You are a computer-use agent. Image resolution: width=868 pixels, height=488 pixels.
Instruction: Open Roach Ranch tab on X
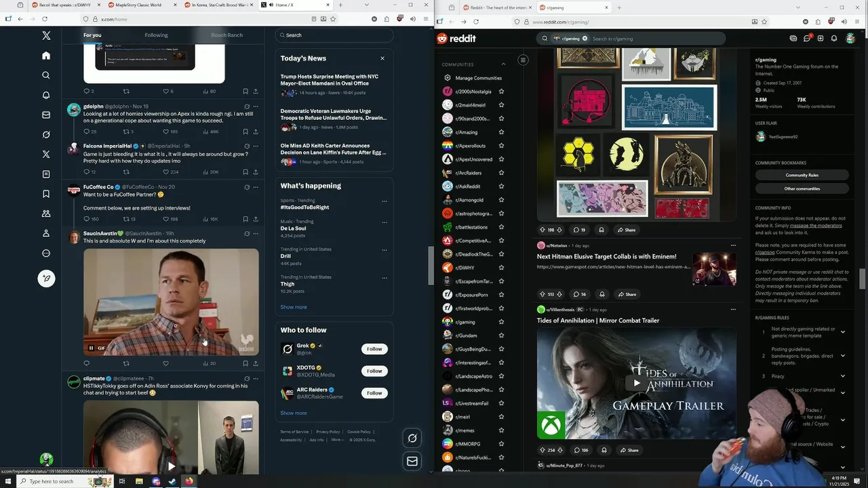[x=226, y=35]
